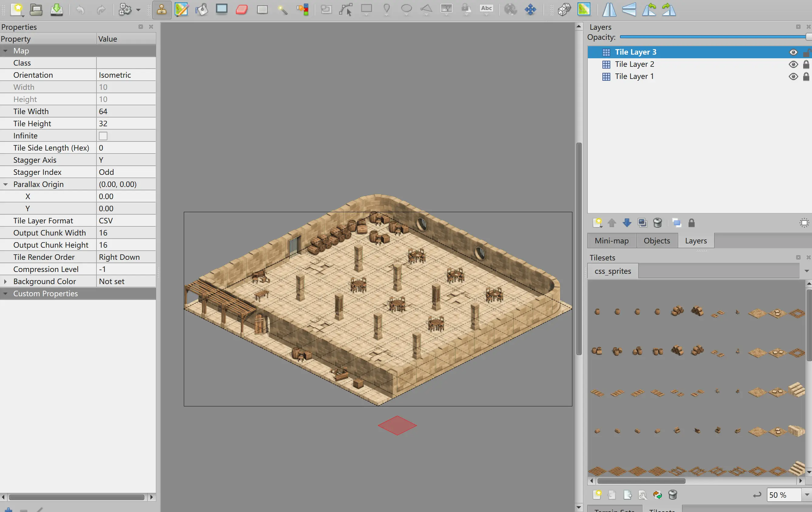The height and width of the screenshot is (512, 812).
Task: Duplicate the selected layer
Action: [x=642, y=223]
